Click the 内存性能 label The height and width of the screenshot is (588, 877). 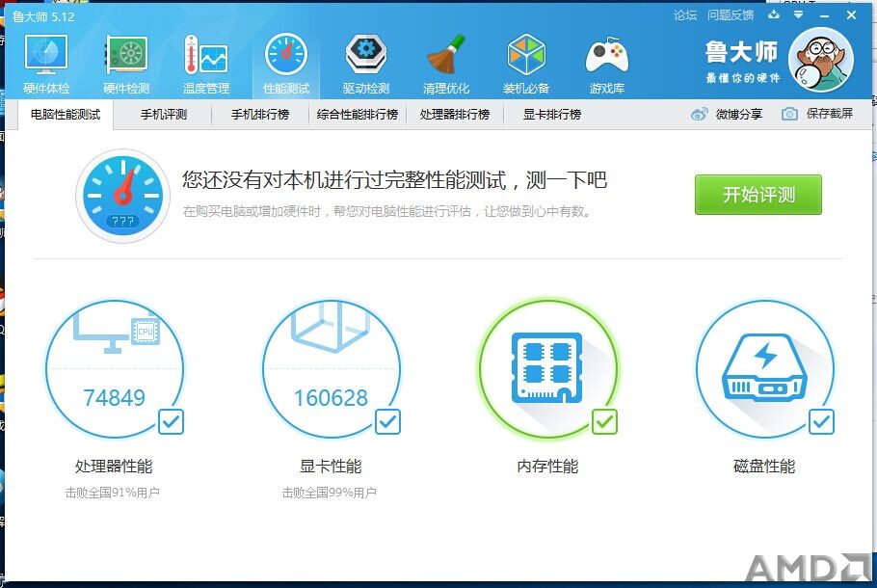pos(547,466)
